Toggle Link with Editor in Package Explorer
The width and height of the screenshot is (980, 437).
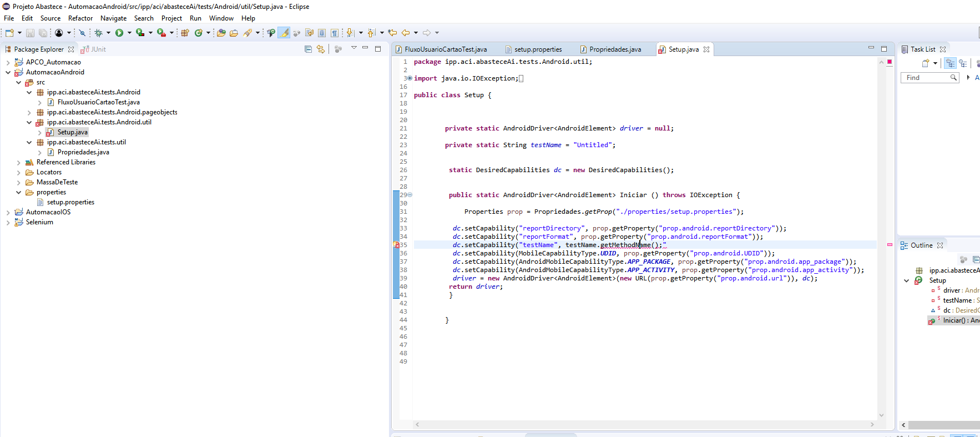[320, 49]
